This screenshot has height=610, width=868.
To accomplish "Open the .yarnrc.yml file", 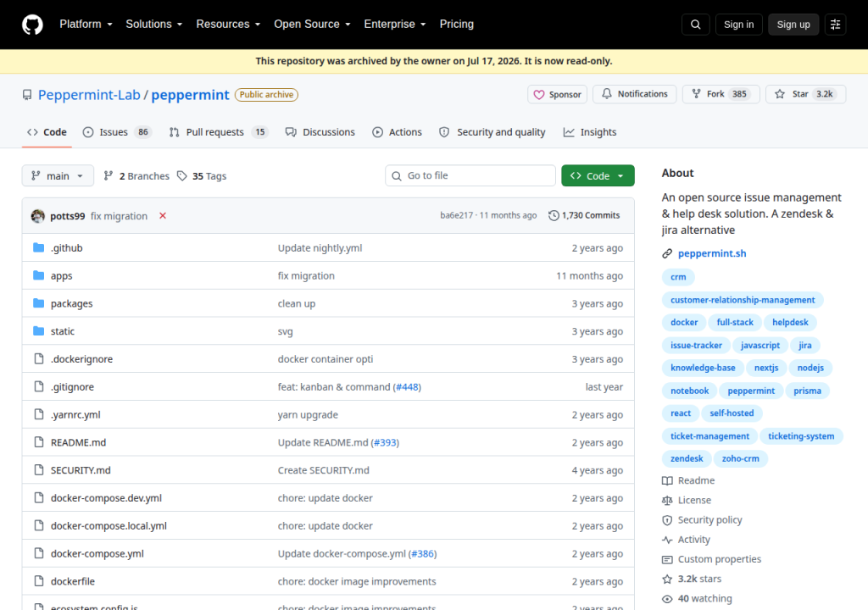I will coord(75,414).
